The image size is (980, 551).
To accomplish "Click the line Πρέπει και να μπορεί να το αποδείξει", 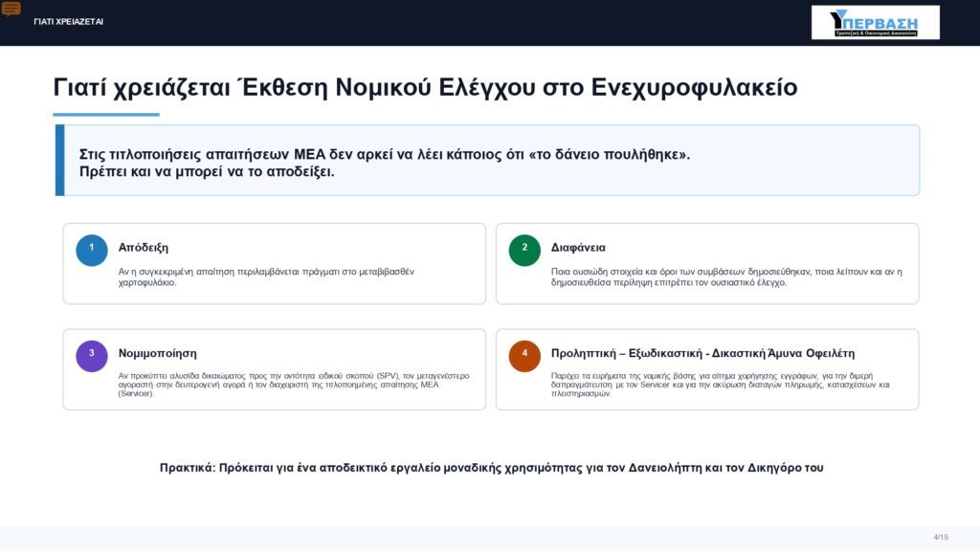I will [207, 172].
